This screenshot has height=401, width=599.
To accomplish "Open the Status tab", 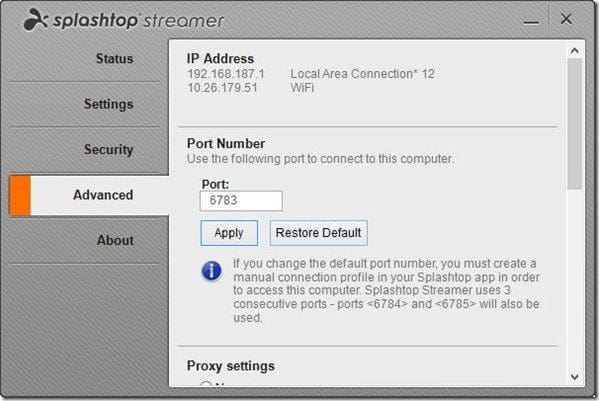I will [x=114, y=58].
